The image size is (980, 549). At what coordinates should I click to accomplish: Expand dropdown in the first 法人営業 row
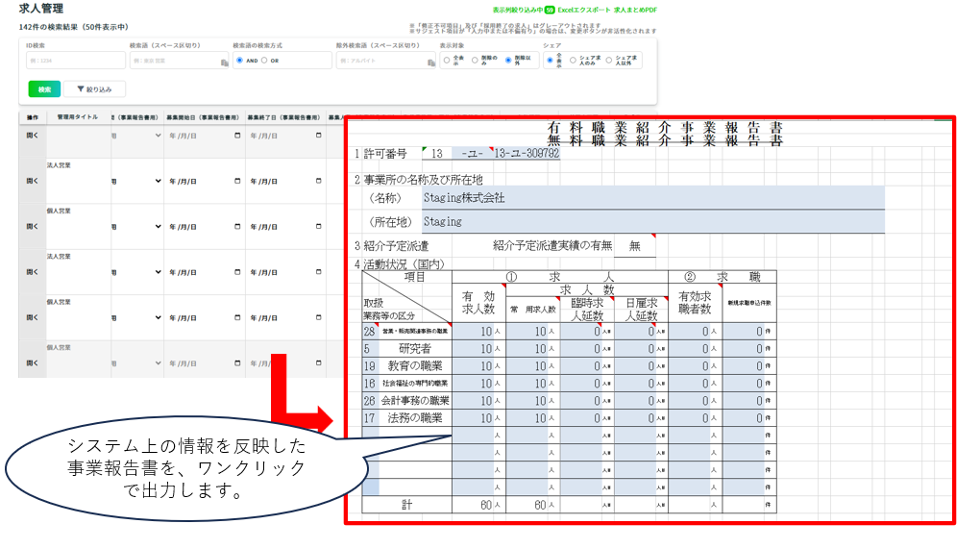(x=158, y=181)
